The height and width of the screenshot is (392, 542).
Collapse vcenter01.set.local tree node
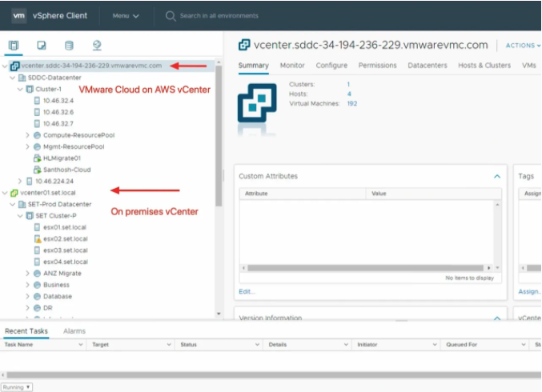pyautogui.click(x=5, y=193)
